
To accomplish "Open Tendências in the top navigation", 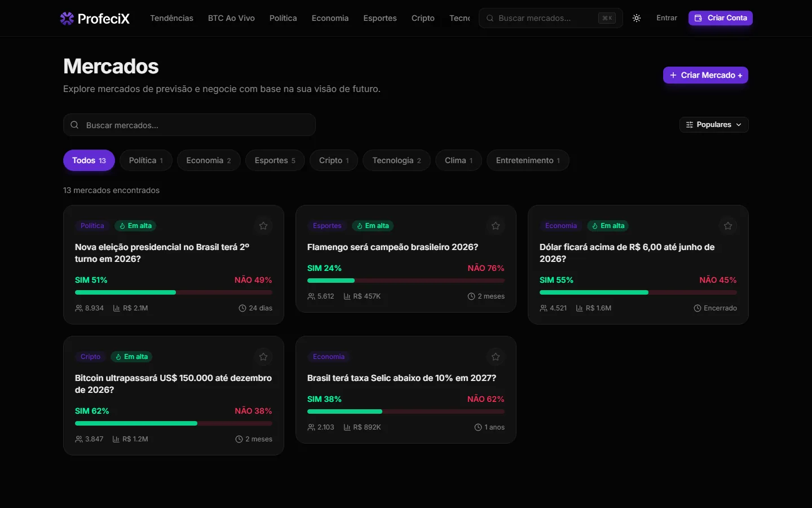I will (171, 18).
